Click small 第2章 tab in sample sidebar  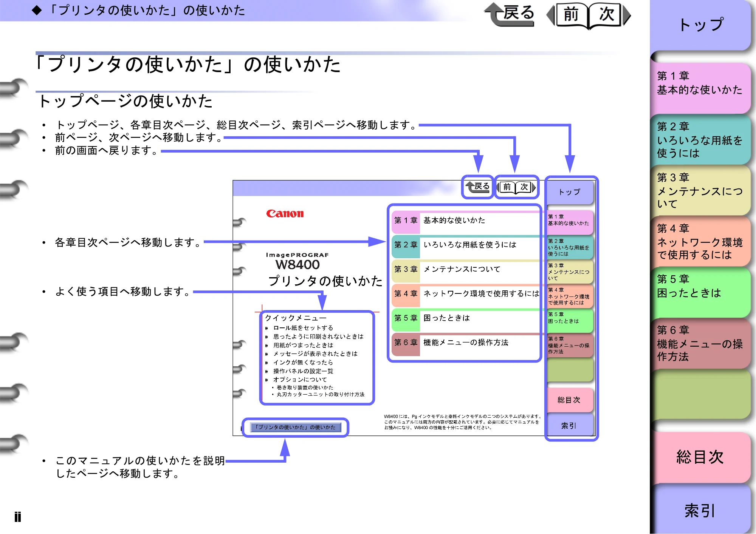point(570,247)
